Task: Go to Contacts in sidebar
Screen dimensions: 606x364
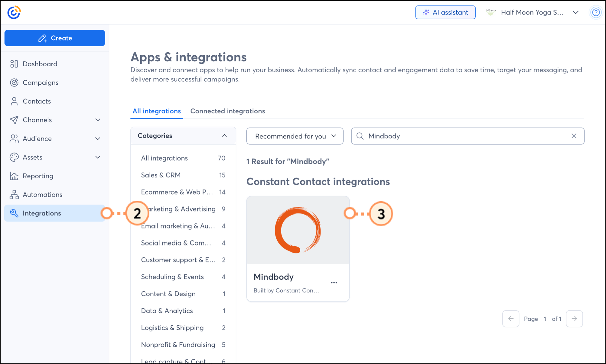Action: point(37,101)
